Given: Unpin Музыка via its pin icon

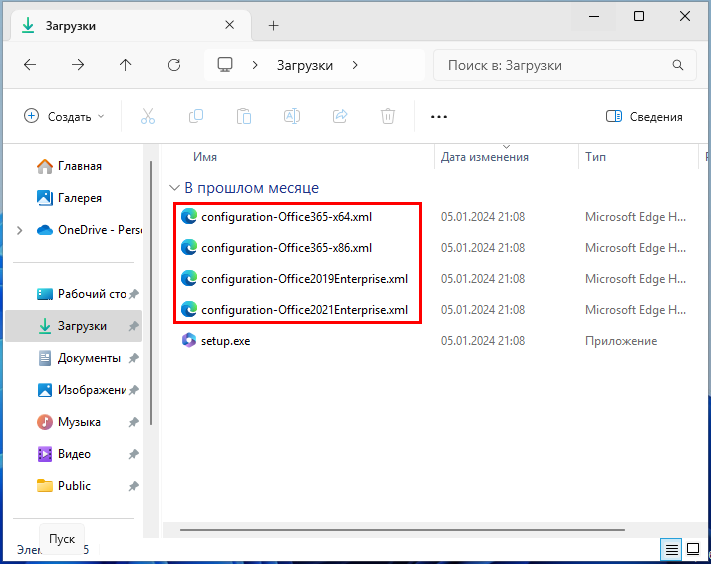Looking at the screenshot, I should (x=133, y=422).
